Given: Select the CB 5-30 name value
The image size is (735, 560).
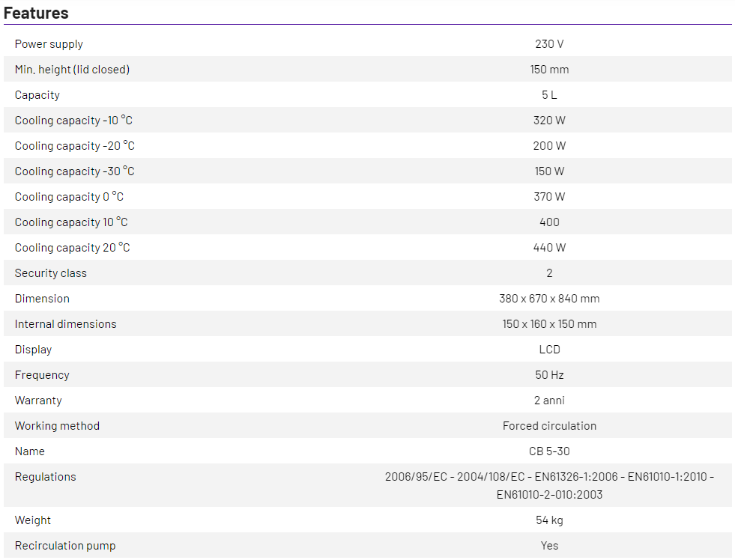Looking at the screenshot, I should 549,451.
